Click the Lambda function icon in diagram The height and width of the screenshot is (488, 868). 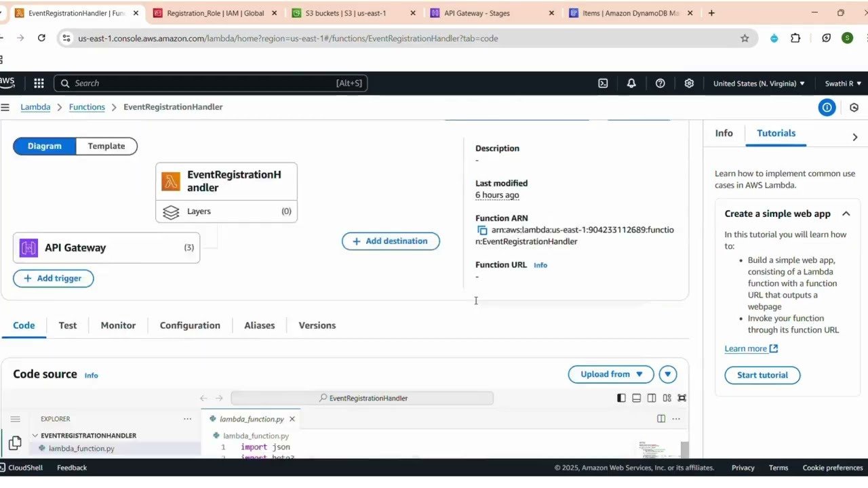[x=171, y=181]
